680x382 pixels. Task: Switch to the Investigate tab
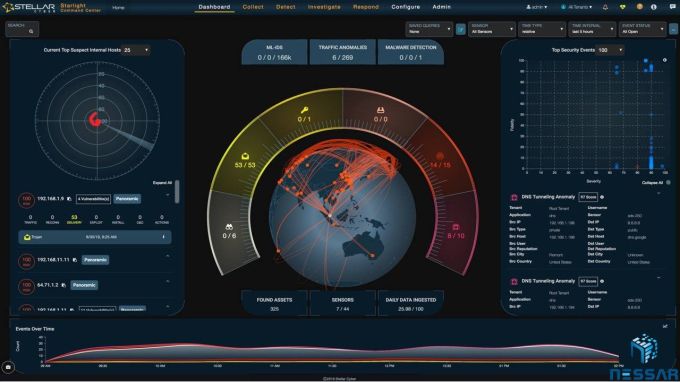click(324, 7)
